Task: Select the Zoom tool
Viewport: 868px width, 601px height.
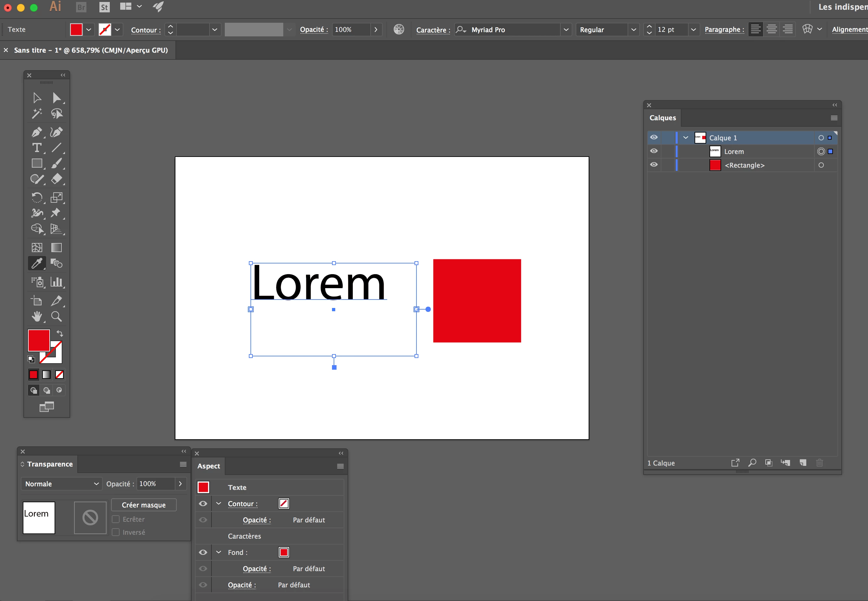Action: (57, 316)
